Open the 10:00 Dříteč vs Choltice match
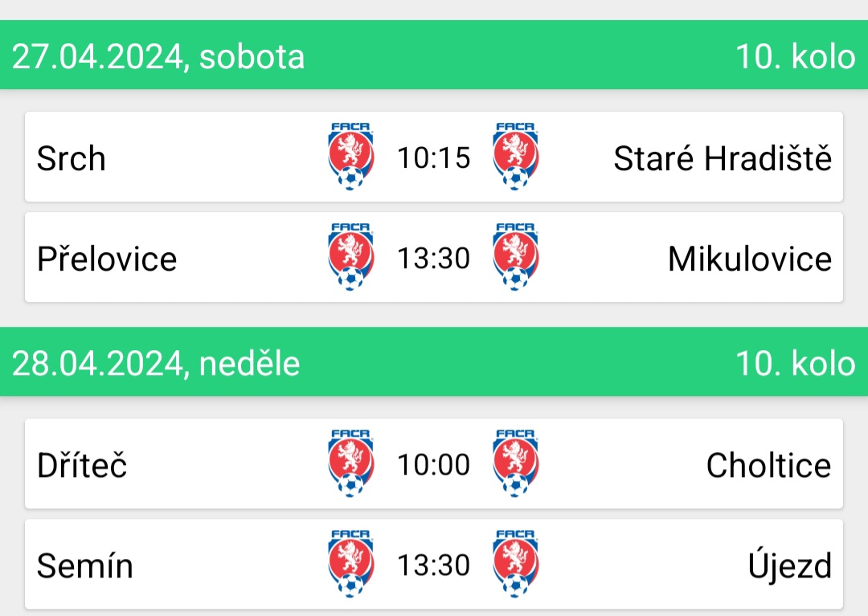The height and width of the screenshot is (616, 868). click(434, 464)
